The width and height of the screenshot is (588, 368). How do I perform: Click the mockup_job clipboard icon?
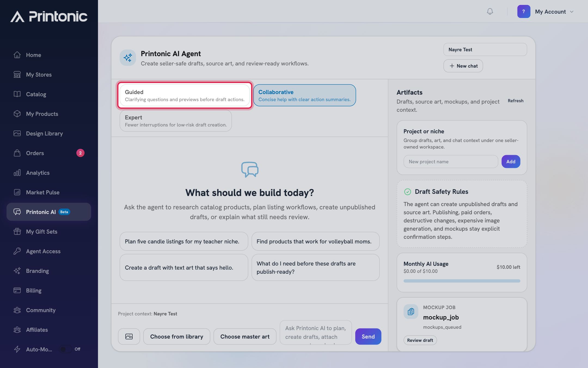coord(411,311)
